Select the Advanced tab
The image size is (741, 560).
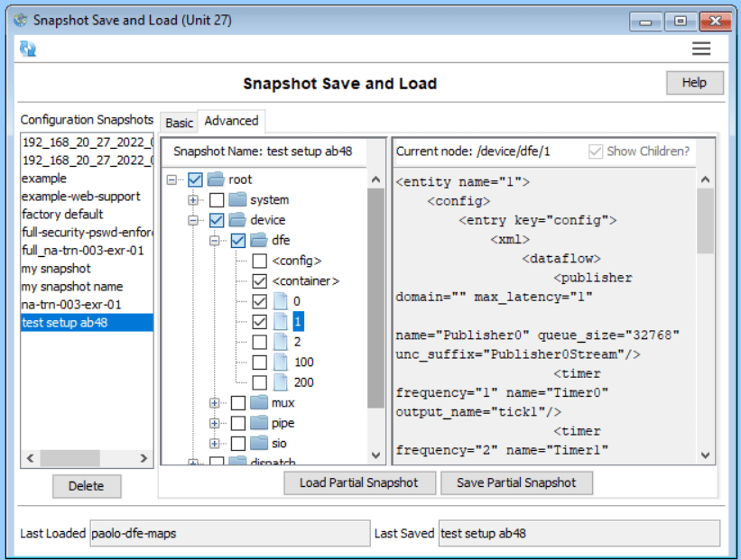232,121
